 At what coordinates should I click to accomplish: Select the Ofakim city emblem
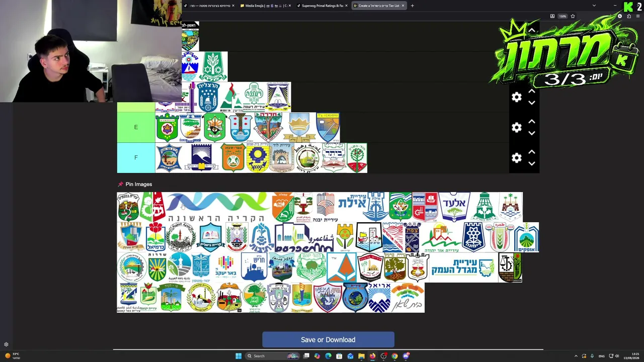[x=527, y=237]
